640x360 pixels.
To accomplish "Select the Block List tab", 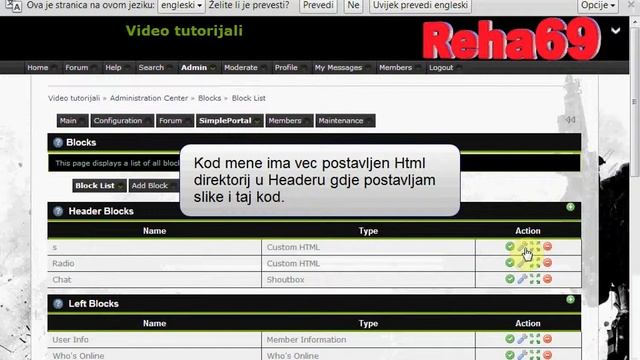I will pos(99,186).
